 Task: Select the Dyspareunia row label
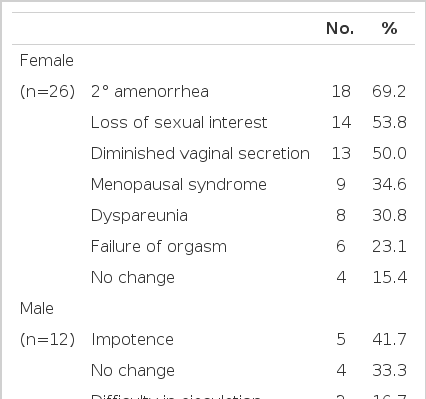[139, 216]
